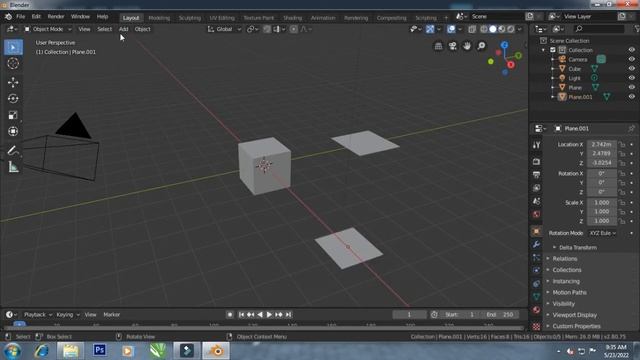The width and height of the screenshot is (640, 360).
Task: Select solid viewport shading
Action: point(493,29)
